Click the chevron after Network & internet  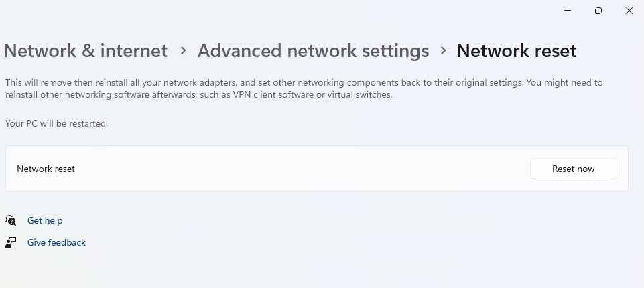183,51
